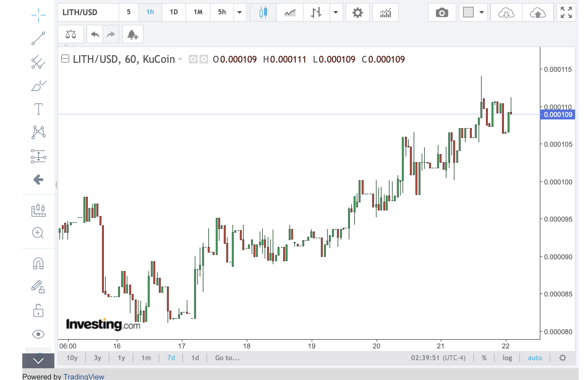The width and height of the screenshot is (588, 380).
Task: Select the trend line drawing tool
Action: coord(38,38)
